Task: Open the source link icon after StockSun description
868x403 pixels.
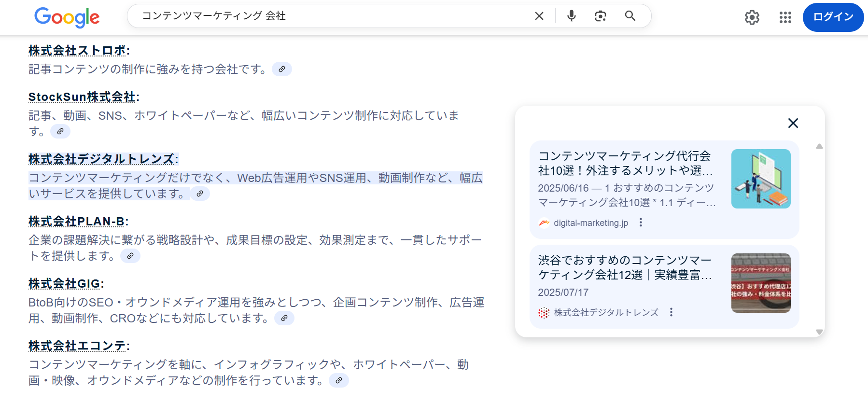Action: 60,131
